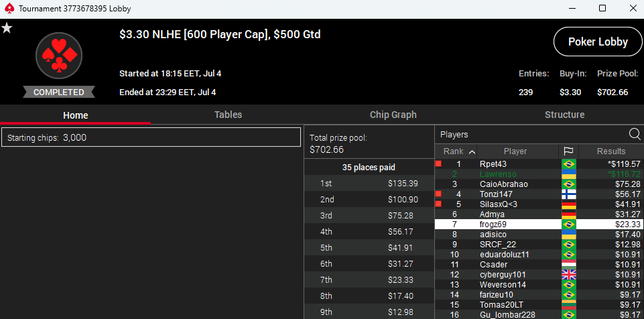
Task: Sort list by Results column header
Action: click(x=612, y=151)
